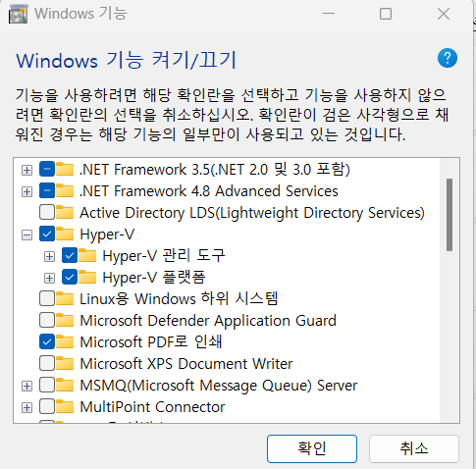The image size is (476, 469).
Task: Select the Microsoft PDF로 인쇄 folder icon
Action: [65, 341]
